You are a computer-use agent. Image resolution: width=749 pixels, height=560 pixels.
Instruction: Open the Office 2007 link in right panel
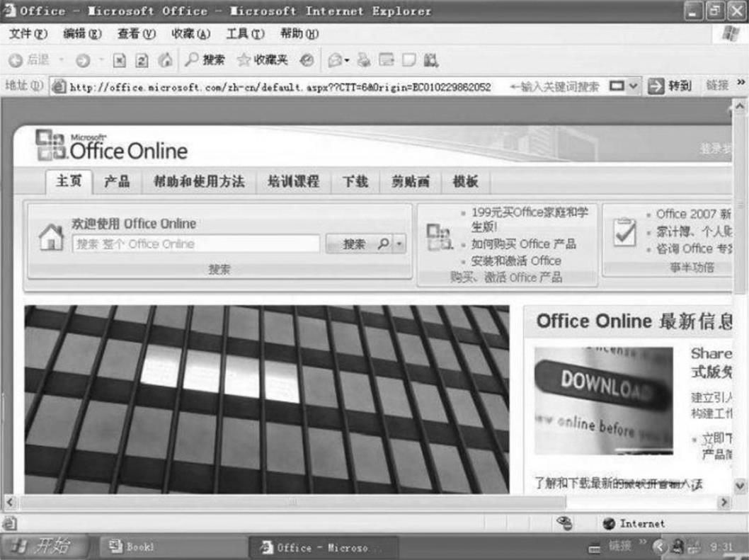pos(694,214)
